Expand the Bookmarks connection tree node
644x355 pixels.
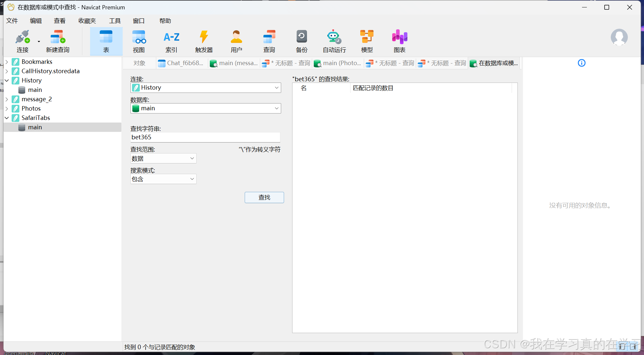click(7, 62)
